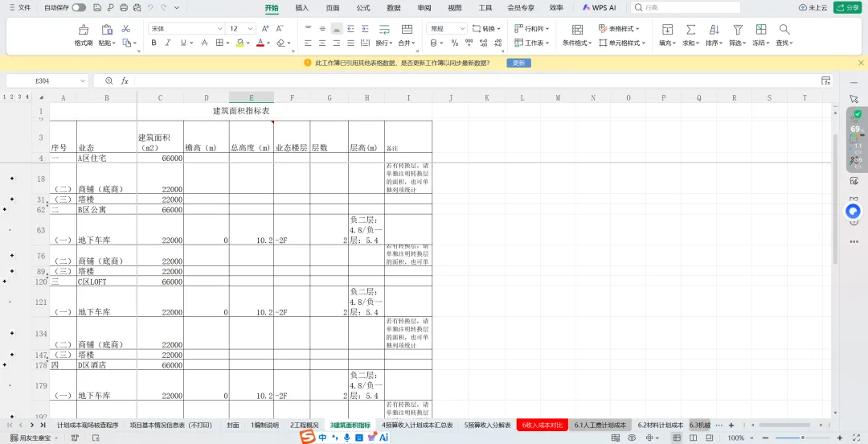Click the formula bar input field
Screen dimensions: 868x444
[476, 81]
